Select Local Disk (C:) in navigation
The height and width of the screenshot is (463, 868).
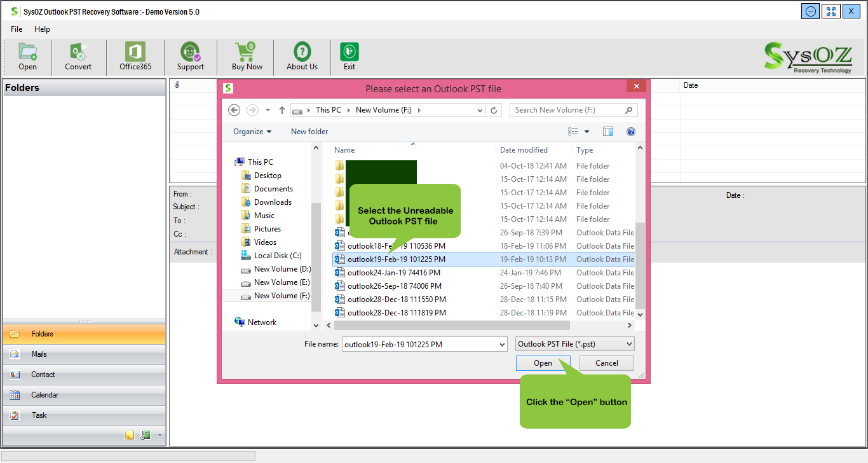tap(271, 256)
